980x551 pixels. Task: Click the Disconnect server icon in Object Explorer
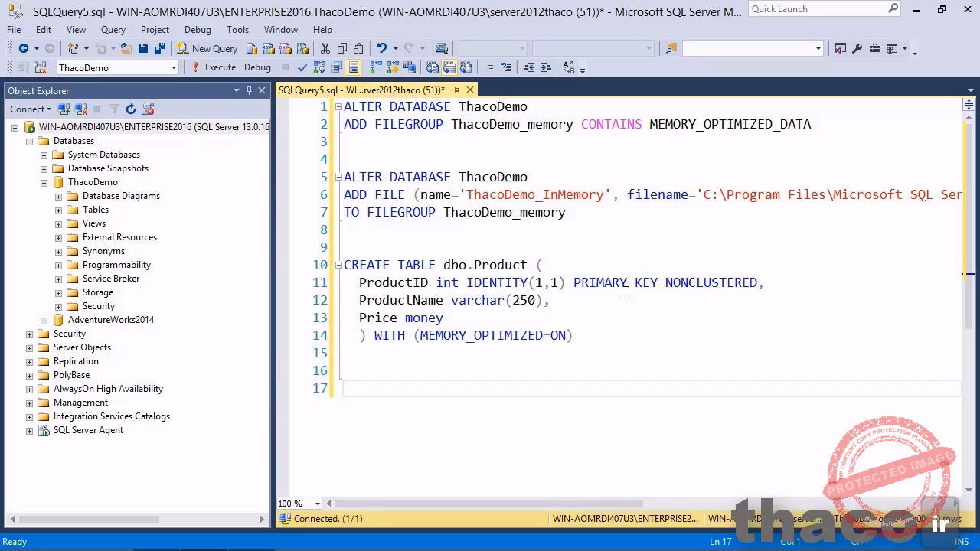point(80,109)
